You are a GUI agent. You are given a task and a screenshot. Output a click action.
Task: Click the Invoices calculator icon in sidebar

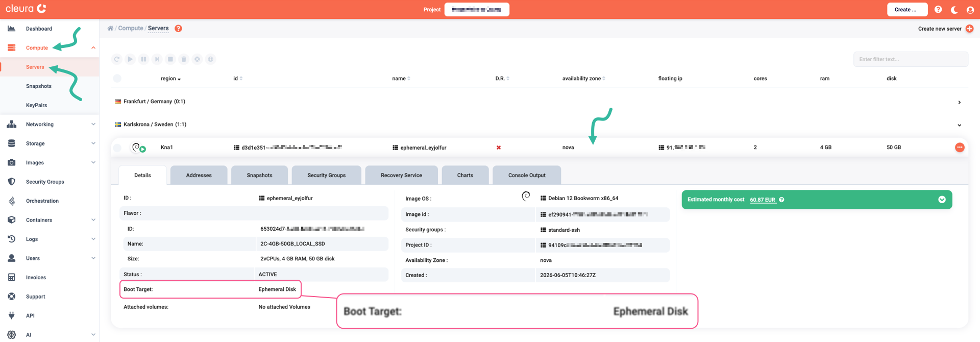tap(11, 277)
